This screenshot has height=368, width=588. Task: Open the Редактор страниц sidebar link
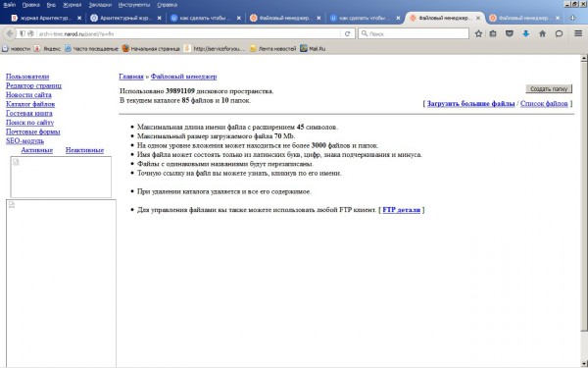point(33,85)
